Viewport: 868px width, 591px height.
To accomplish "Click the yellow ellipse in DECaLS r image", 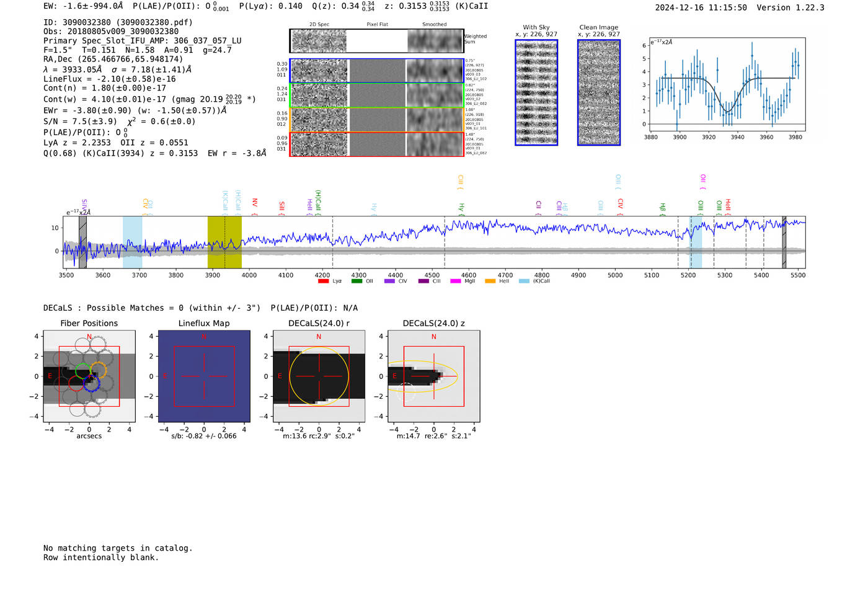I will point(319,376).
